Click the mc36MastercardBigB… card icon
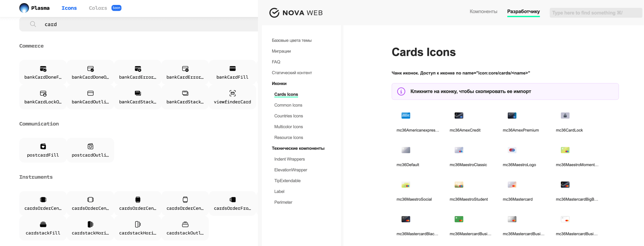Screen dimensions: 644x246 (x=565, y=185)
